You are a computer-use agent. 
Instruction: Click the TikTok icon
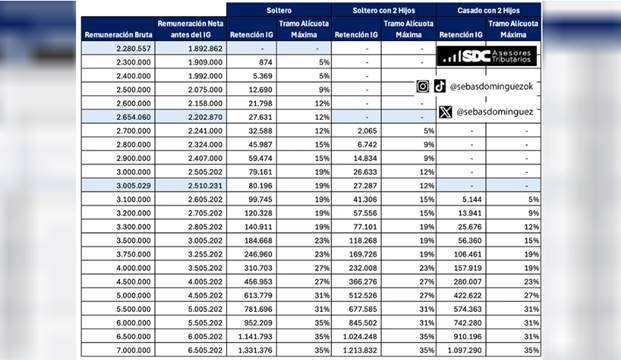click(440, 86)
